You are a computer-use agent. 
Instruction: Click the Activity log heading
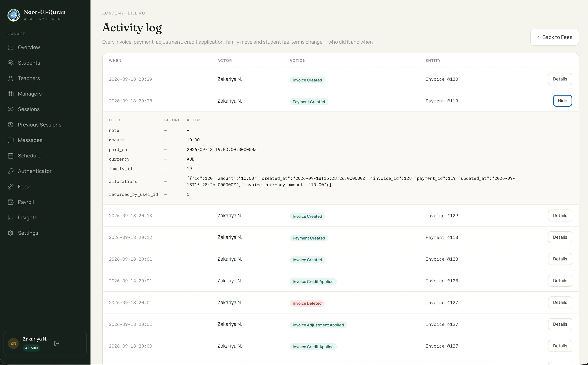[x=132, y=28]
